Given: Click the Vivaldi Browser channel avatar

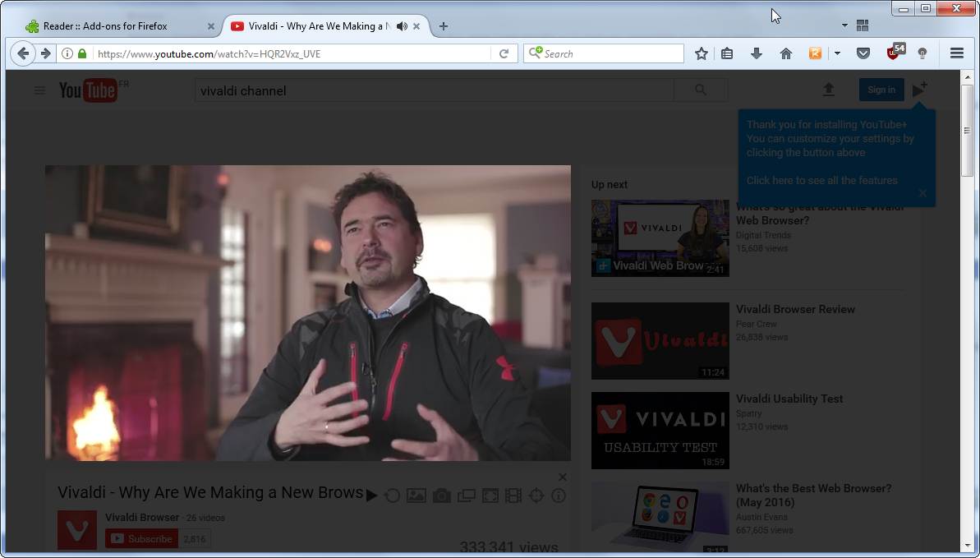Looking at the screenshot, I should point(77,530).
